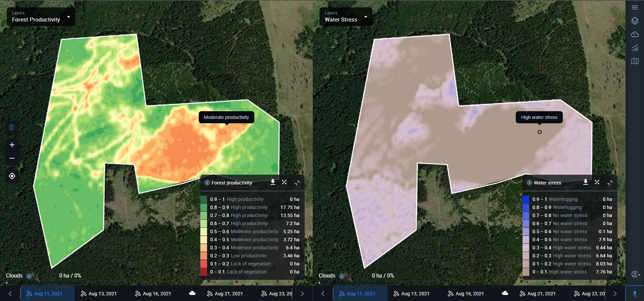Click the cloud weather icon in sidebar
Image resolution: width=644 pixels, height=301 pixels.
coord(635,34)
